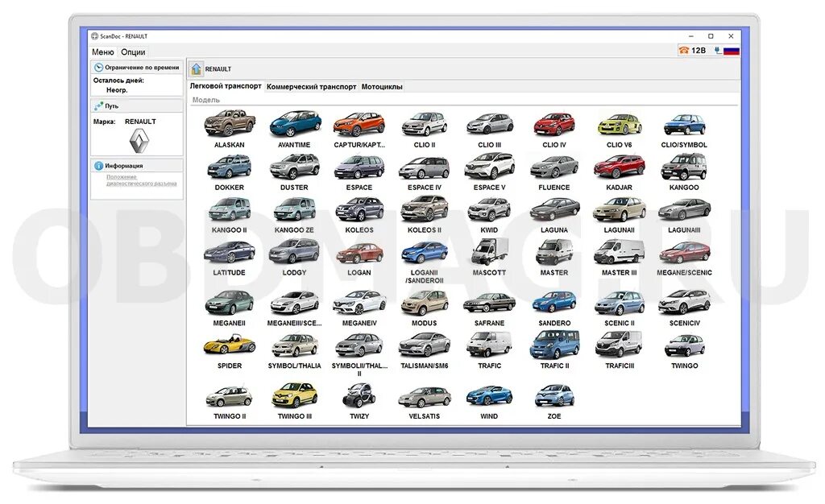Open the ESPACE IV model icon
This screenshot has width=825, height=504.
point(425,167)
